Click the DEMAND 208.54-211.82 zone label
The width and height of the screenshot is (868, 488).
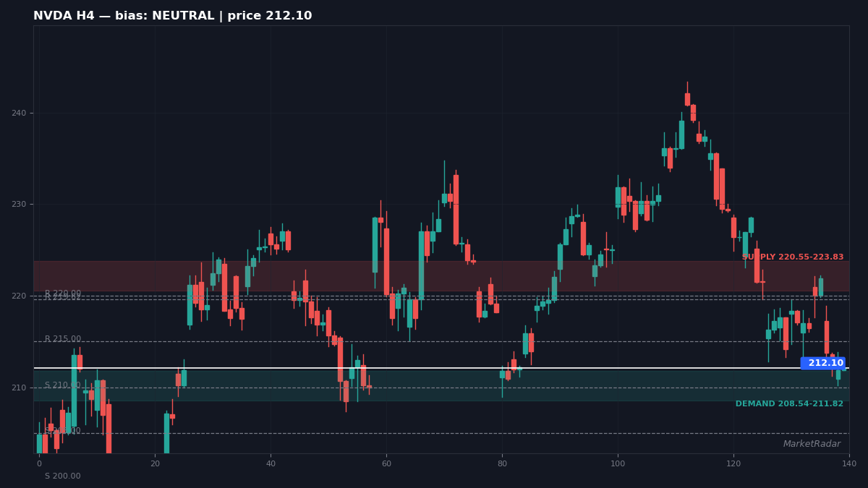[x=789, y=404]
